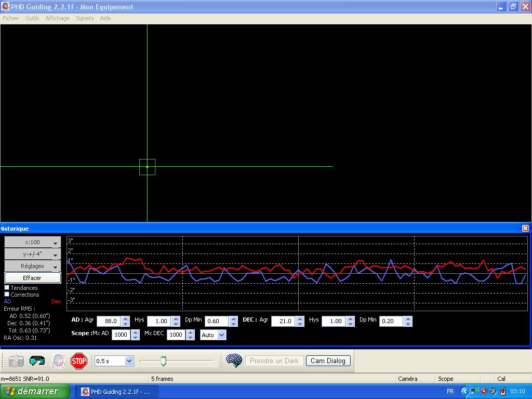
Task: Increase DEC Dp Min with up spinner
Action: (408, 318)
